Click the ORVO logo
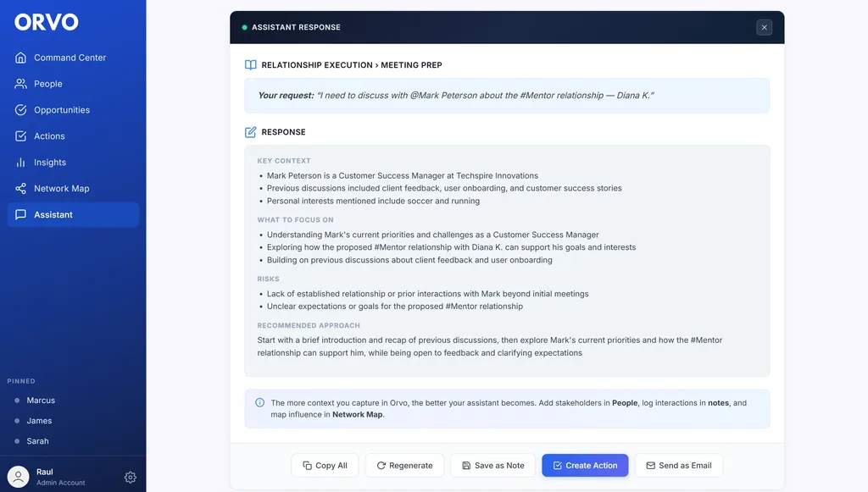Image resolution: width=868 pixels, height=492 pixels. click(47, 22)
